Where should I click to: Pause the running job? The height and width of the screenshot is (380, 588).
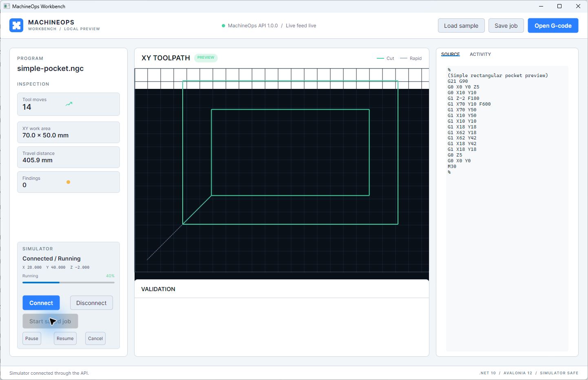pos(32,338)
